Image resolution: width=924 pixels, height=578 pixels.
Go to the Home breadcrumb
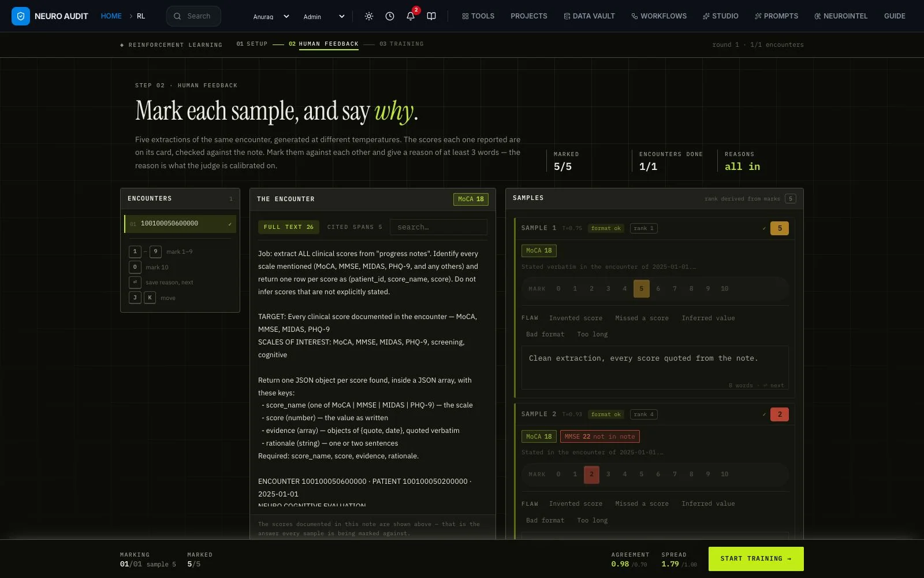coord(111,16)
